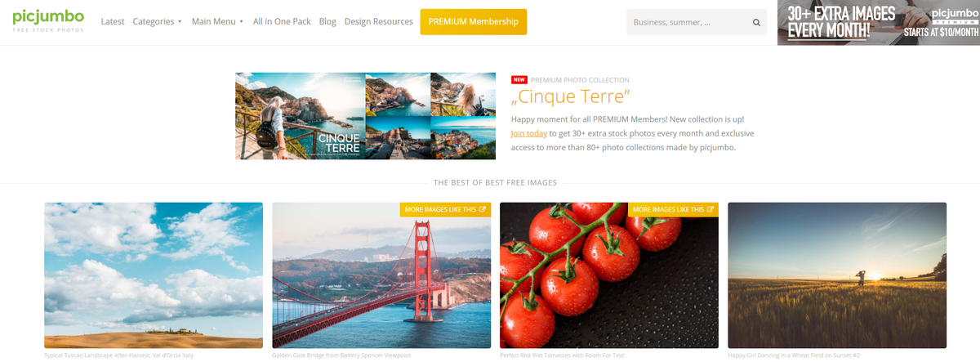Click external link icon on Golden Gate image
This screenshot has width=980, height=362.
tap(483, 209)
